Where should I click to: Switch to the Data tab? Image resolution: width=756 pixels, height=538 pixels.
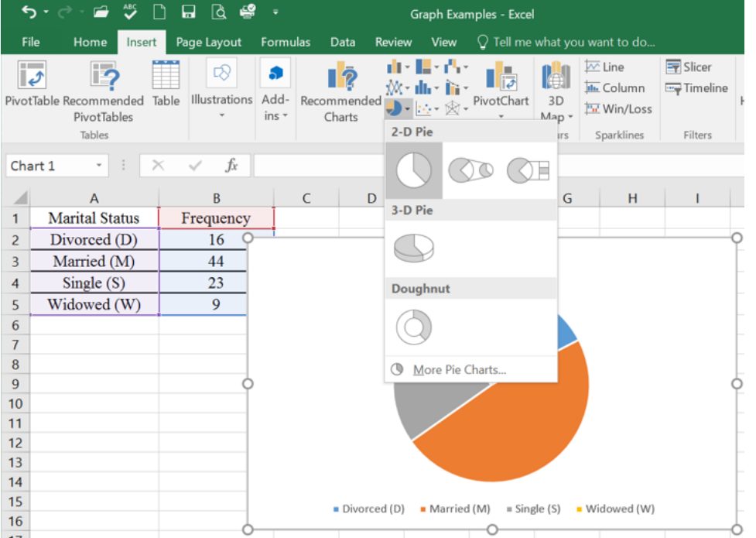click(x=343, y=42)
